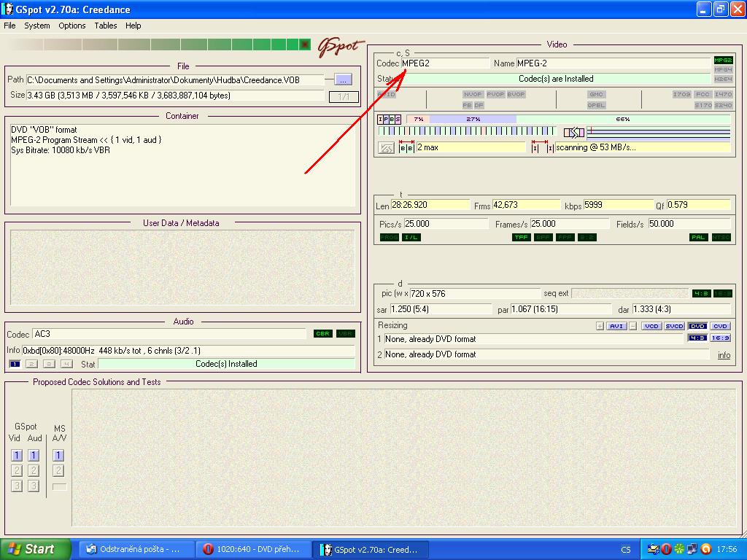
Task: Click the 27% P-frame percentage bar
Action: click(473, 119)
